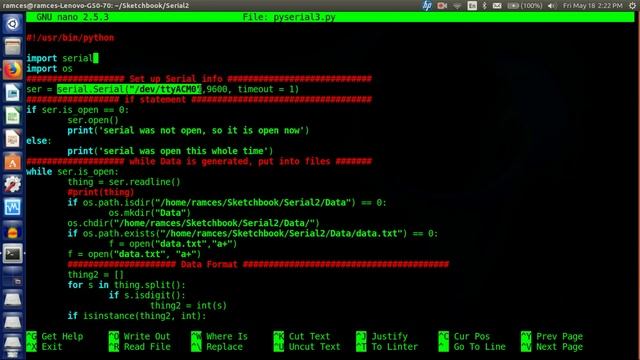This screenshot has height=360, width=640.
Task: Open System Settings gear-and-wrench icon
Action: pyautogui.click(x=13, y=184)
